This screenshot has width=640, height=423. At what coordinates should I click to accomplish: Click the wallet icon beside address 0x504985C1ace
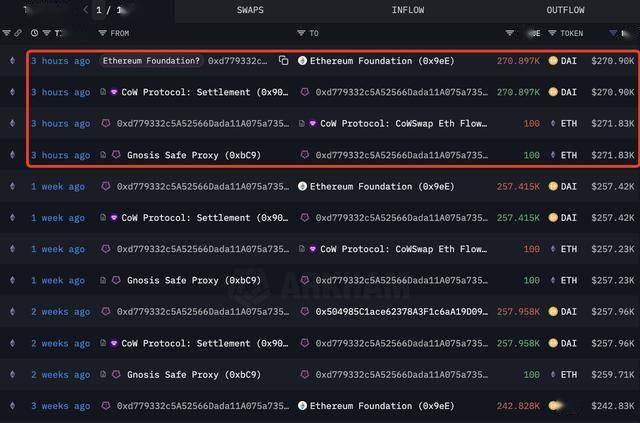[304, 312]
